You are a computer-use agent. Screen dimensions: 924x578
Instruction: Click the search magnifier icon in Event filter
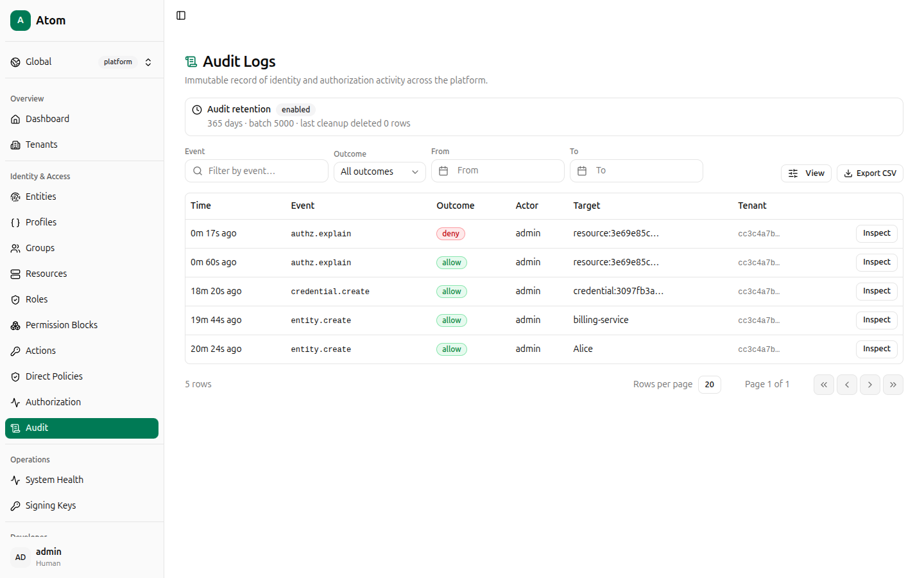point(198,171)
